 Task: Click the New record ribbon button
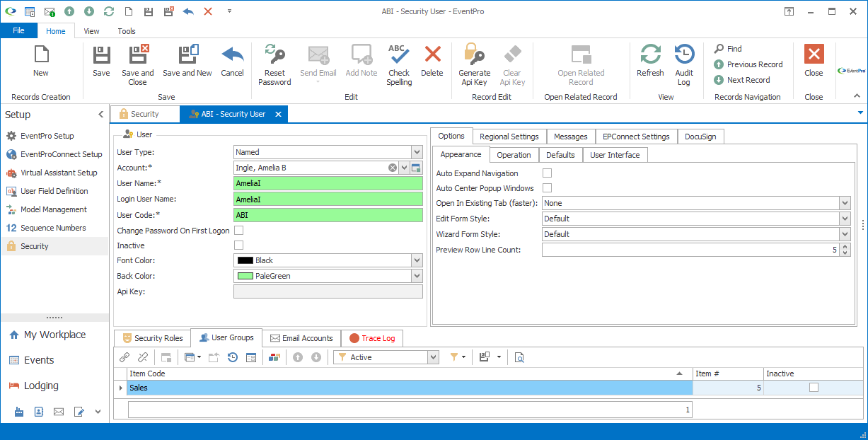click(41, 61)
